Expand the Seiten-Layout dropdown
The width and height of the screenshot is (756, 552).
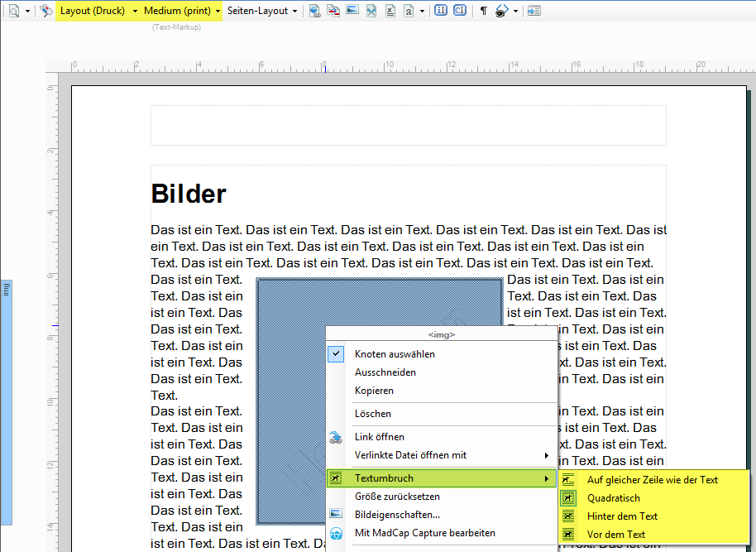pos(262,11)
